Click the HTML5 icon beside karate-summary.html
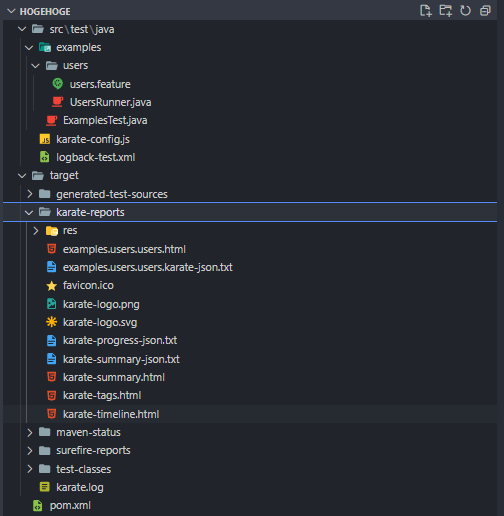This screenshot has width=504, height=516. click(51, 377)
